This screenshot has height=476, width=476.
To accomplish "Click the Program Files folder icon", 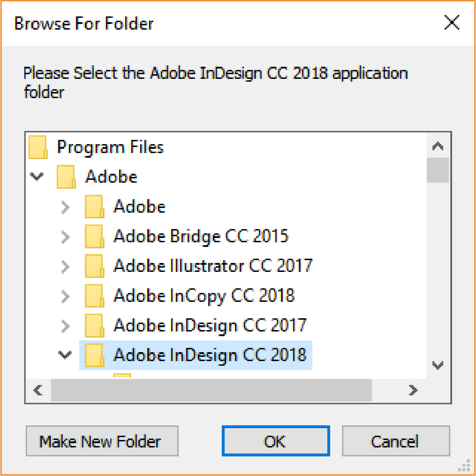I will (38, 147).
